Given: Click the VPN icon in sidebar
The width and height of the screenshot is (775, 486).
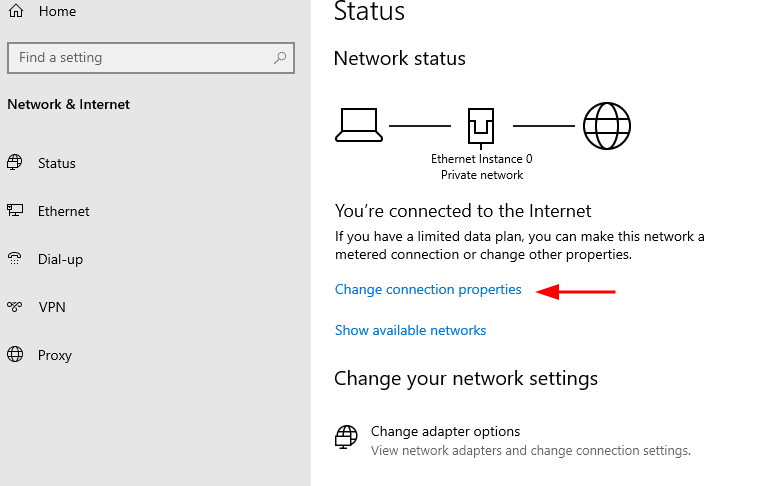Looking at the screenshot, I should pyautogui.click(x=15, y=307).
